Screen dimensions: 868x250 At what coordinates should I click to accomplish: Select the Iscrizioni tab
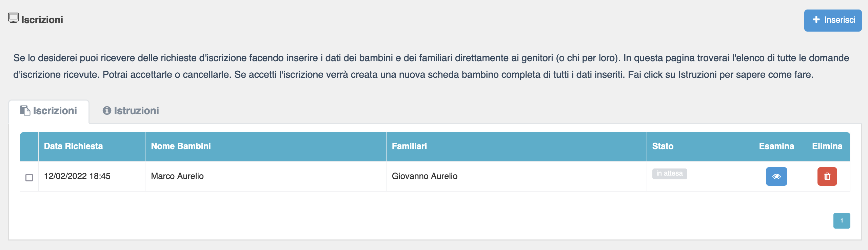(49, 110)
